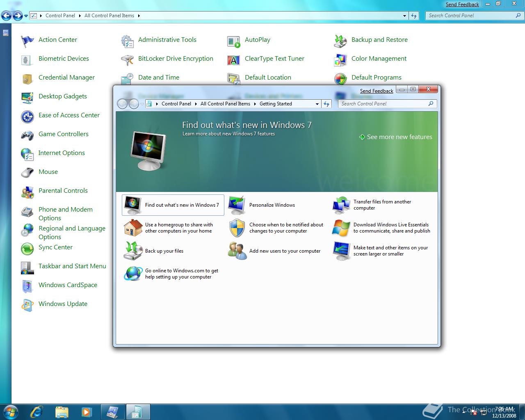
Task: Expand arrow after Control Panel in main window
Action: click(80, 16)
